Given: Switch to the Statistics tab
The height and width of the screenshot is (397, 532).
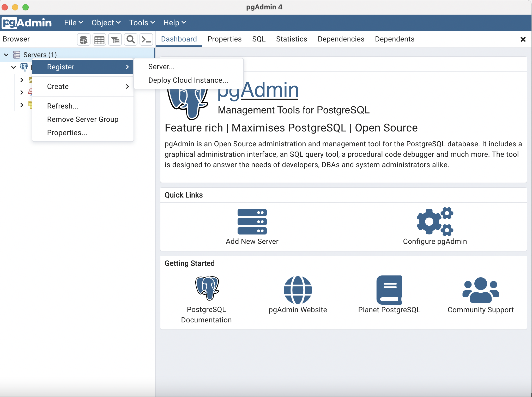Looking at the screenshot, I should click(x=291, y=39).
